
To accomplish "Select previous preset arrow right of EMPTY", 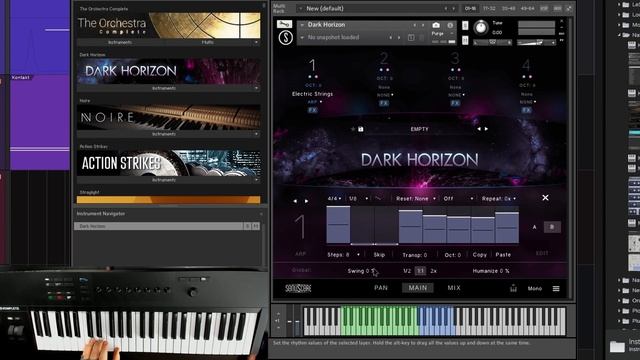I will click(479, 129).
